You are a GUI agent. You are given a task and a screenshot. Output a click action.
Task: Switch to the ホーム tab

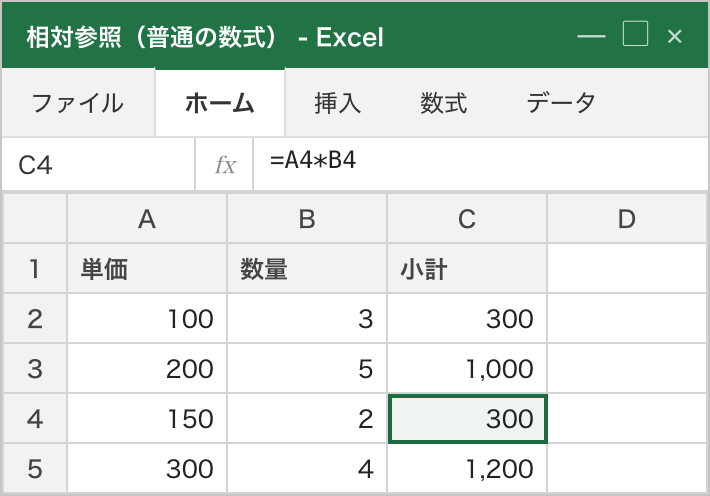pos(220,103)
